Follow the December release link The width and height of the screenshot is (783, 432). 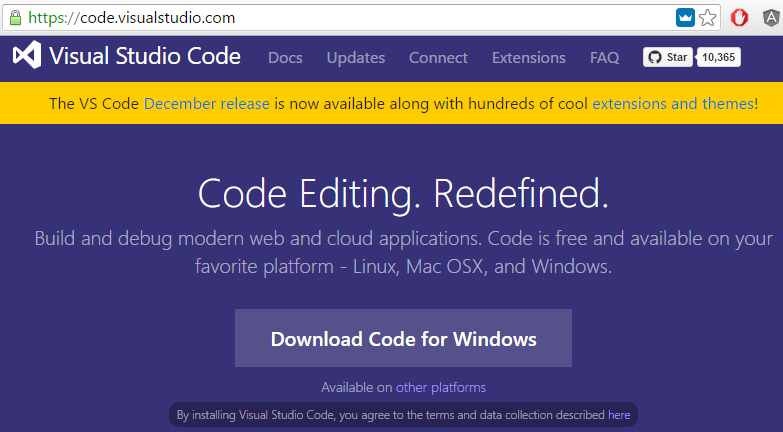207,103
